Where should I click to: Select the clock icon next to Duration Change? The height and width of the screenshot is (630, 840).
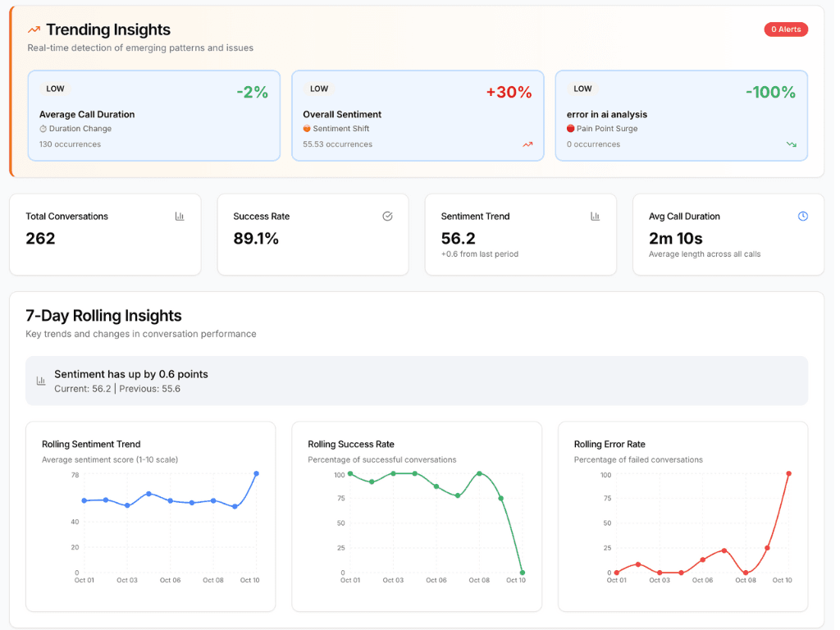pyautogui.click(x=43, y=128)
